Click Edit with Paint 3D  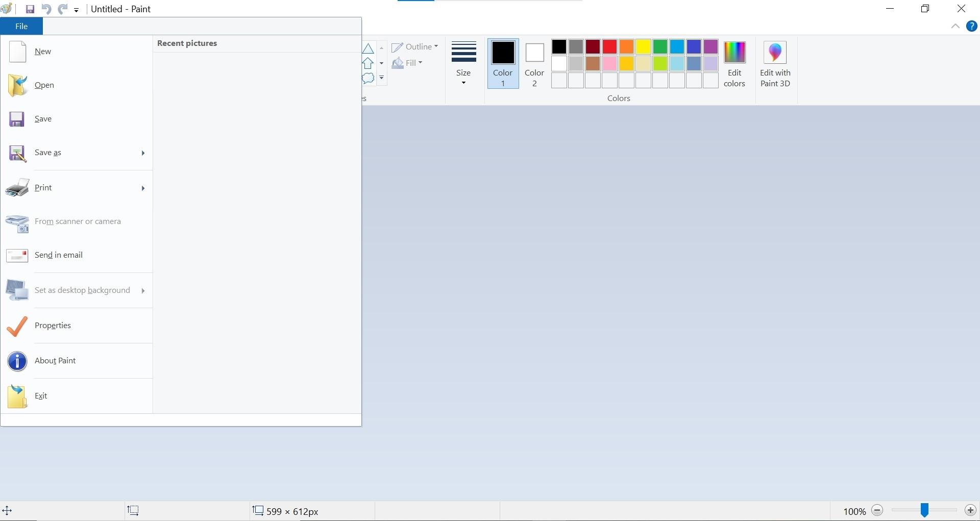pyautogui.click(x=775, y=63)
